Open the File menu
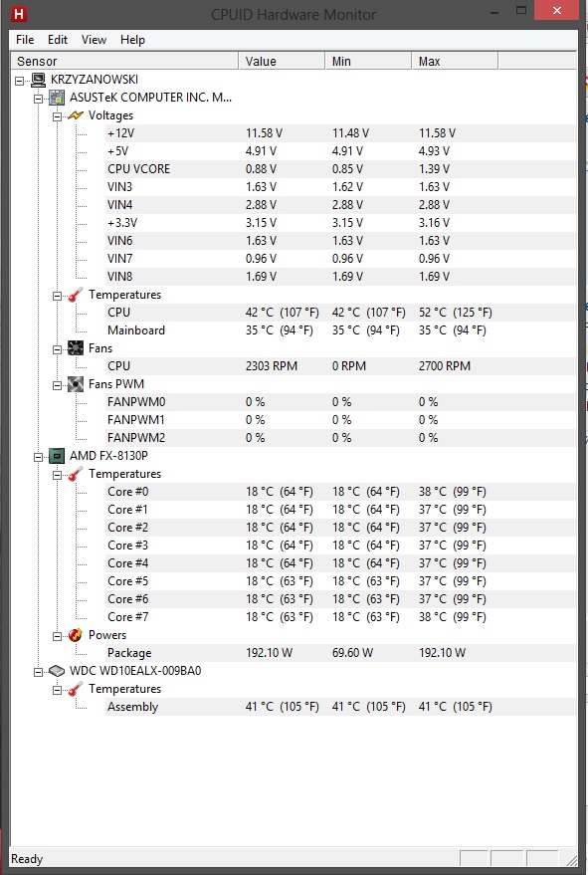This screenshot has height=875, width=588. [x=25, y=40]
